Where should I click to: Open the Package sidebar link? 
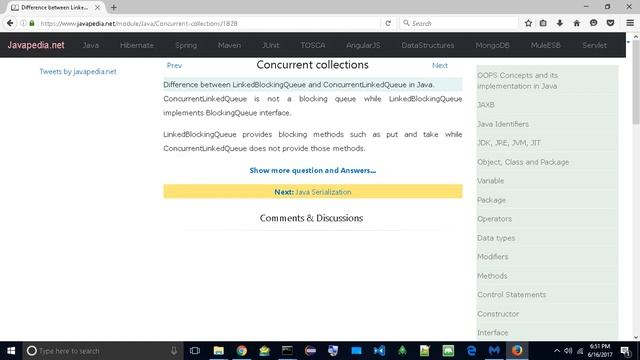point(491,200)
